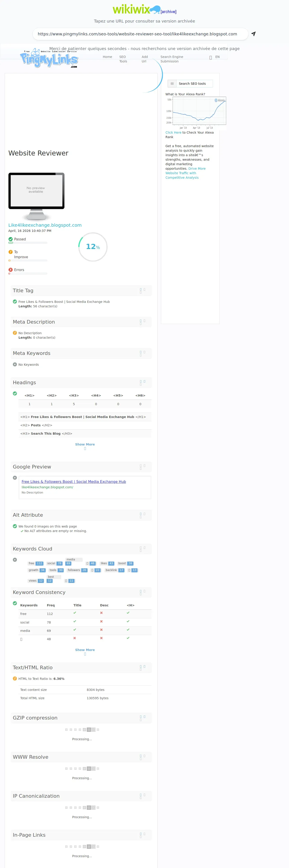Click the paper plane submit icon
Image resolution: width=289 pixels, height=868 pixels.
pos(253,34)
